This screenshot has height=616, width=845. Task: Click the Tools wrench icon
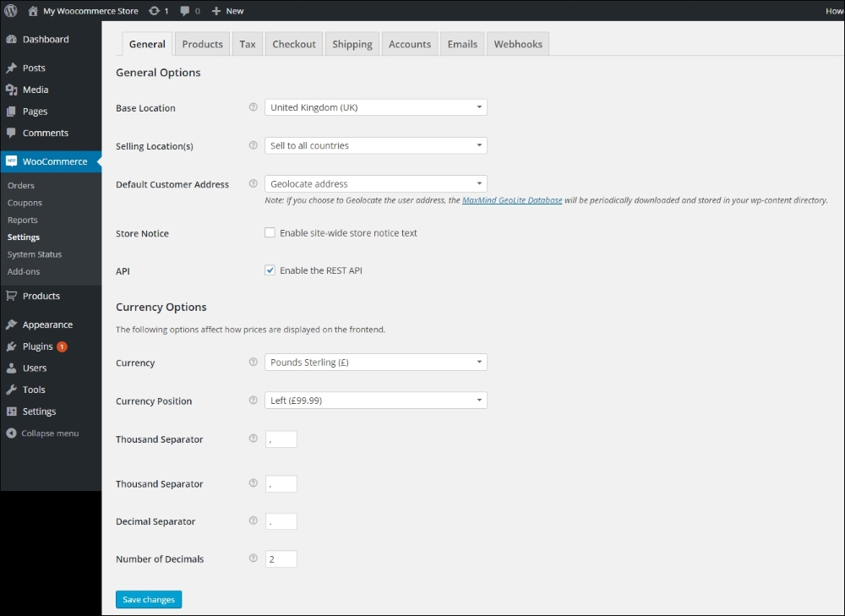[11, 390]
